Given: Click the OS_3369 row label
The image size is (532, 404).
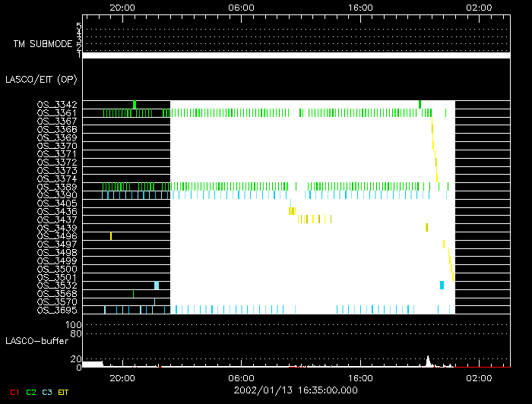Looking at the screenshot, I should (57, 137).
